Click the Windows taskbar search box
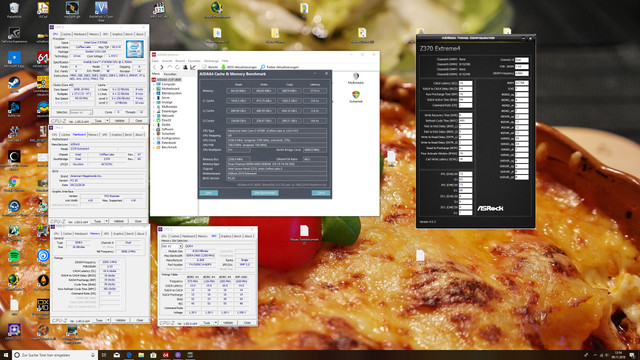640x360 pixels. tap(54, 355)
